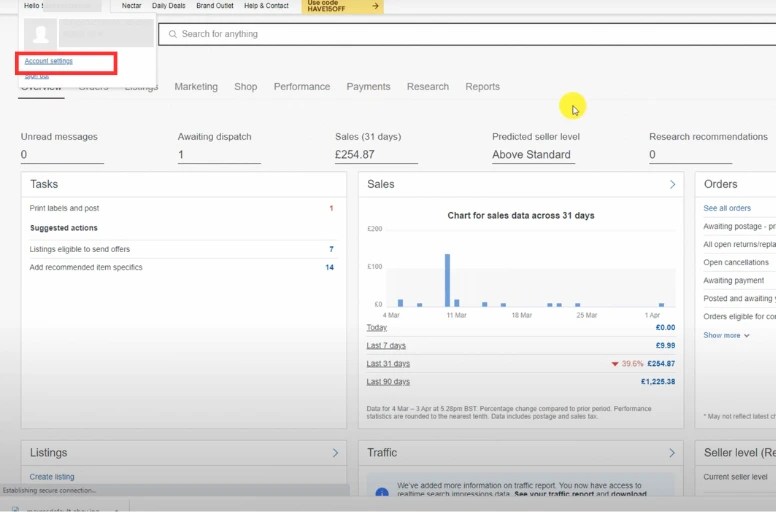Click the Last 7 days link
776x512 pixels.
[x=386, y=345]
